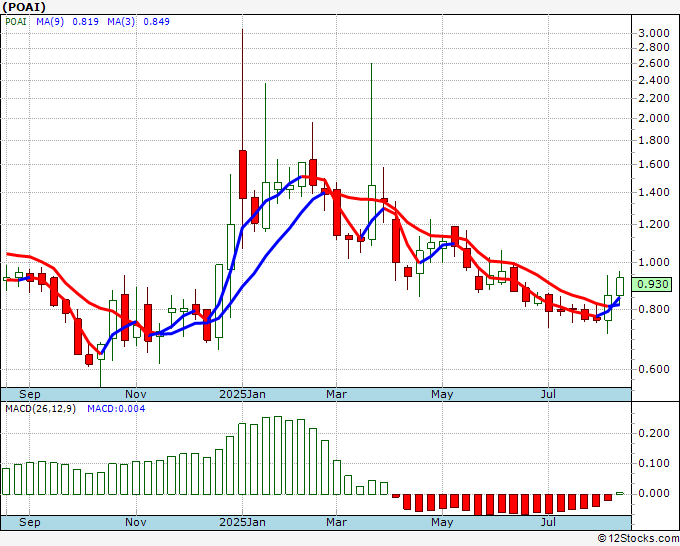680x546 pixels.
Task: Select the May label under MACD panel
Action: point(441,522)
